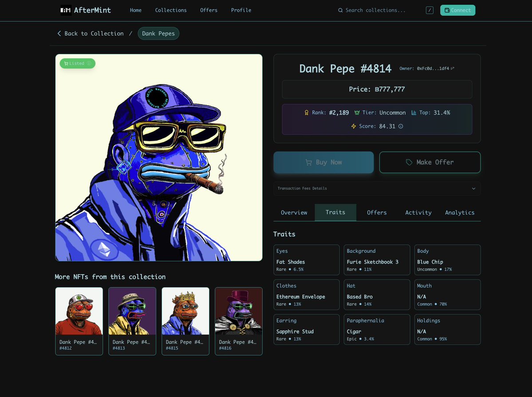Click the Listed badge info icon
Image resolution: width=532 pixels, height=397 pixels.
tap(89, 63)
